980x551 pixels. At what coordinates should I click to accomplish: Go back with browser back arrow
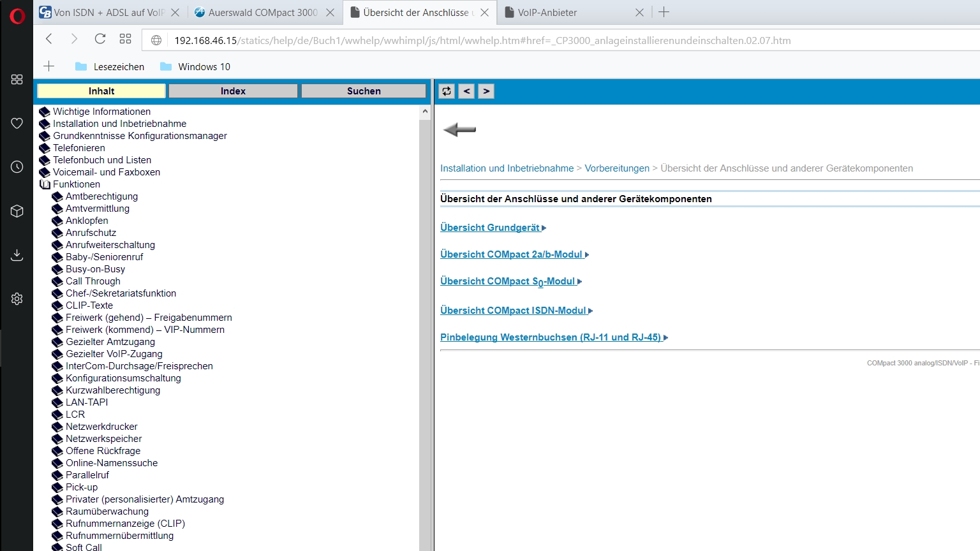point(49,39)
